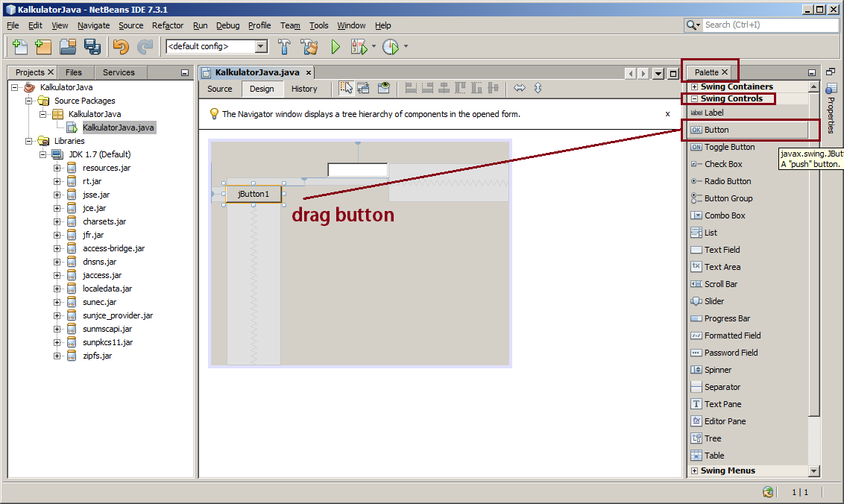The height and width of the screenshot is (504, 844).
Task: Click the align left in column icon
Action: (x=411, y=88)
